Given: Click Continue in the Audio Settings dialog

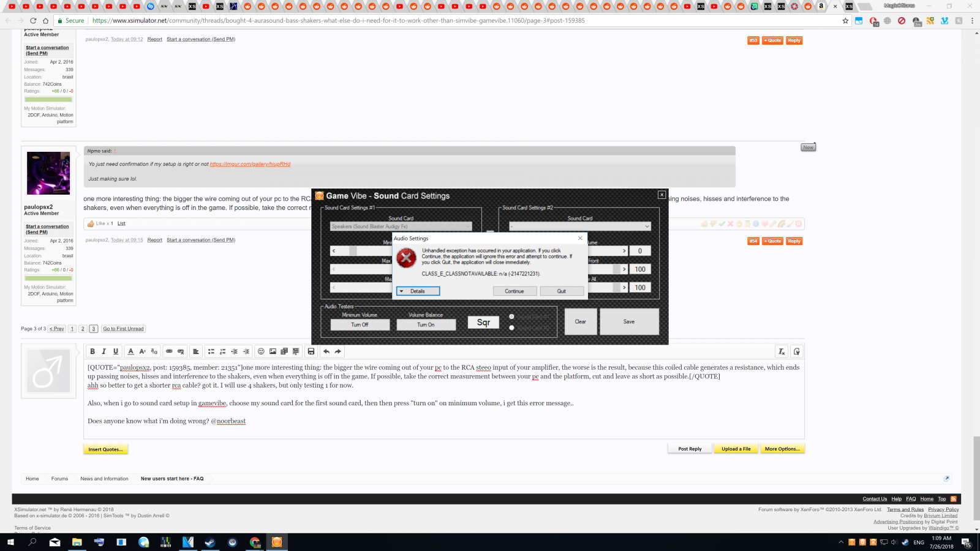Looking at the screenshot, I should click(514, 291).
